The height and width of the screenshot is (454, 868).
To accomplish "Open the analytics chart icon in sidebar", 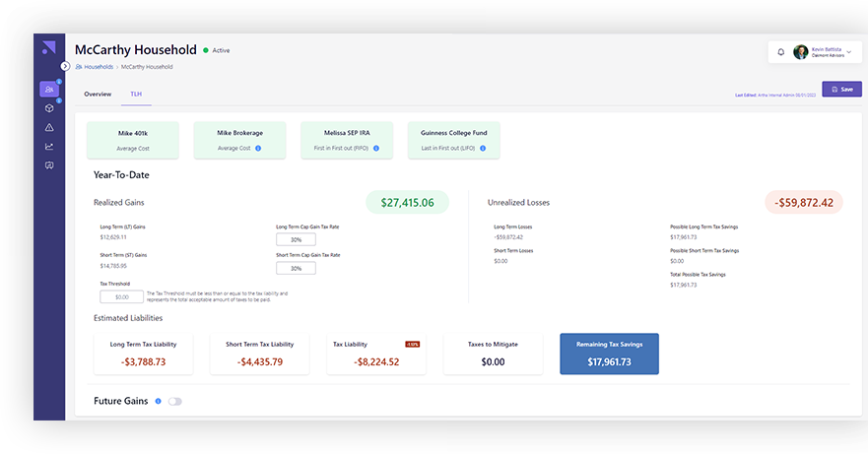I will [48, 146].
